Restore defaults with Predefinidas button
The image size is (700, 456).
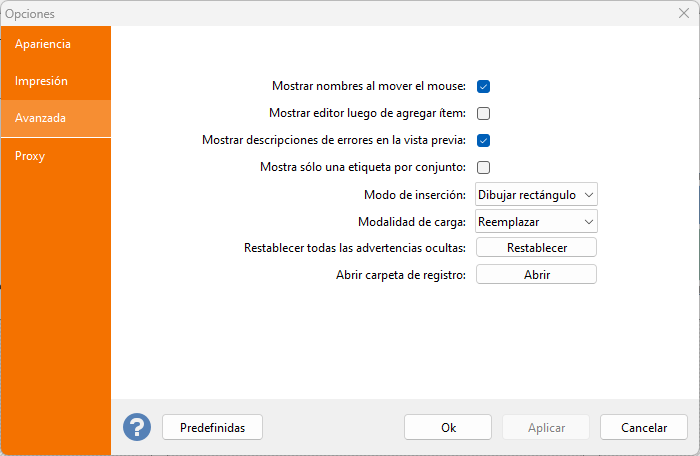point(212,427)
